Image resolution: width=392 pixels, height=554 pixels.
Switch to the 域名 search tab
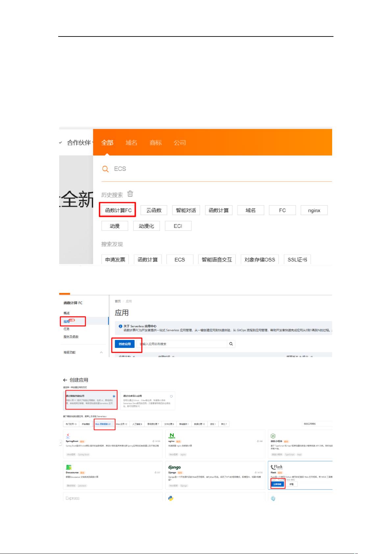click(x=131, y=143)
